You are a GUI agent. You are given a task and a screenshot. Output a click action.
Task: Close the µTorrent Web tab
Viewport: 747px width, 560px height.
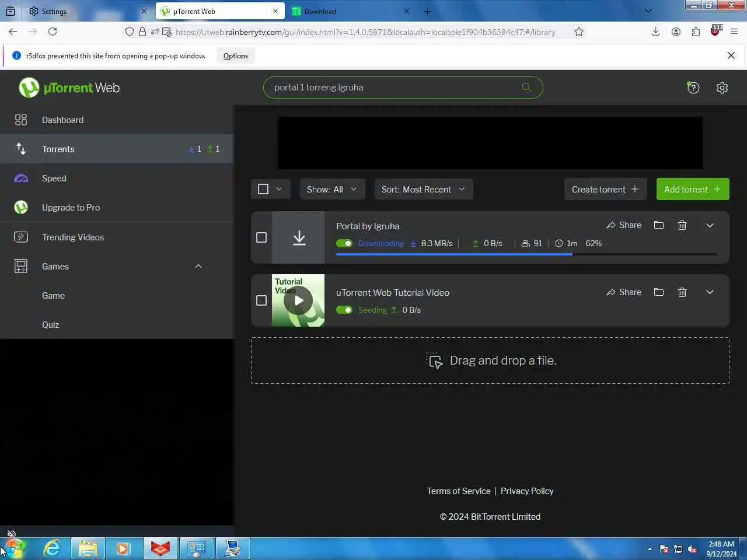275,11
